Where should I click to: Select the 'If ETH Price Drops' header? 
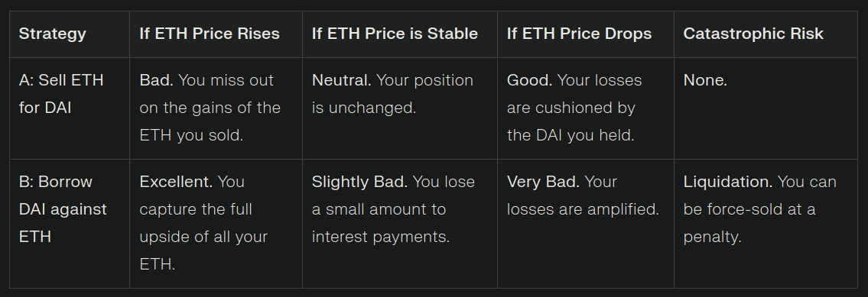579,34
